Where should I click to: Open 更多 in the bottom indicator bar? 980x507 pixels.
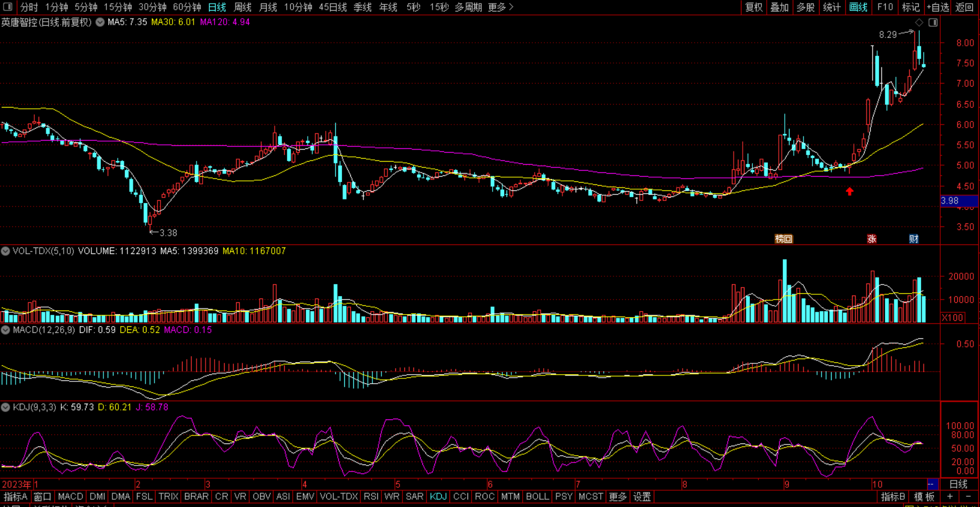(618, 497)
